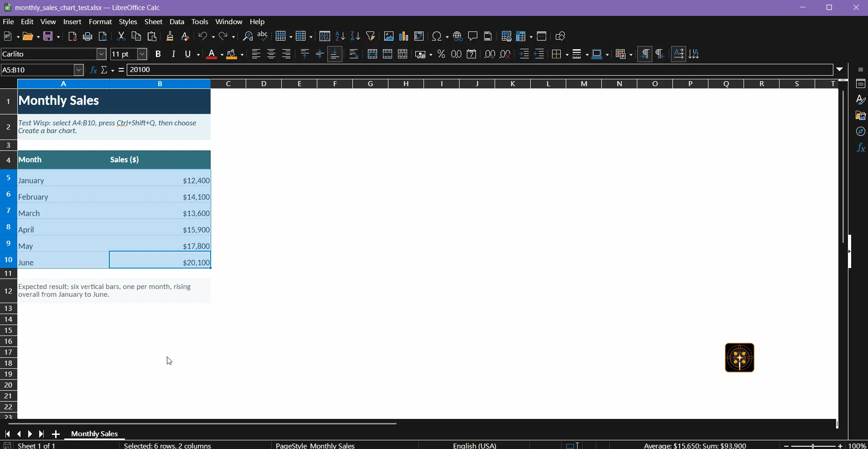Expand the font name dropdown Carlito
Screen dimensions: 868x449
coord(102,54)
